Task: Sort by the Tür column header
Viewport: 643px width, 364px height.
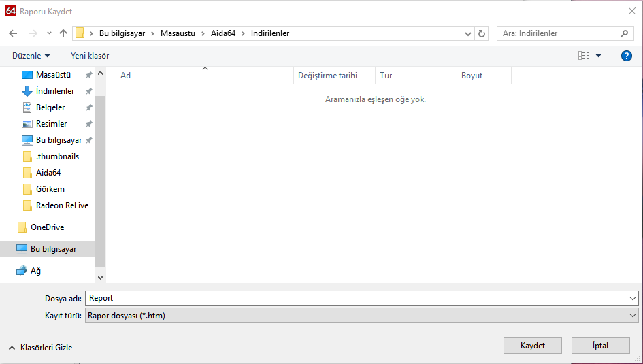Action: click(386, 76)
